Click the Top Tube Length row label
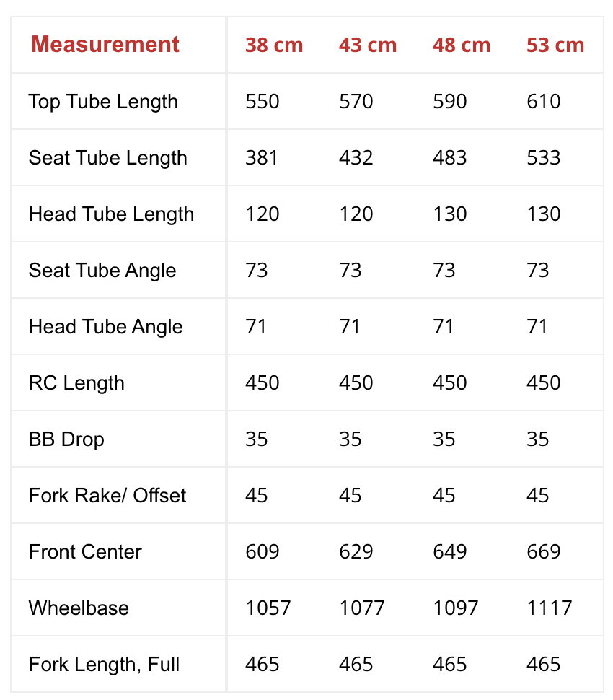The width and height of the screenshot is (613, 700). point(103,101)
